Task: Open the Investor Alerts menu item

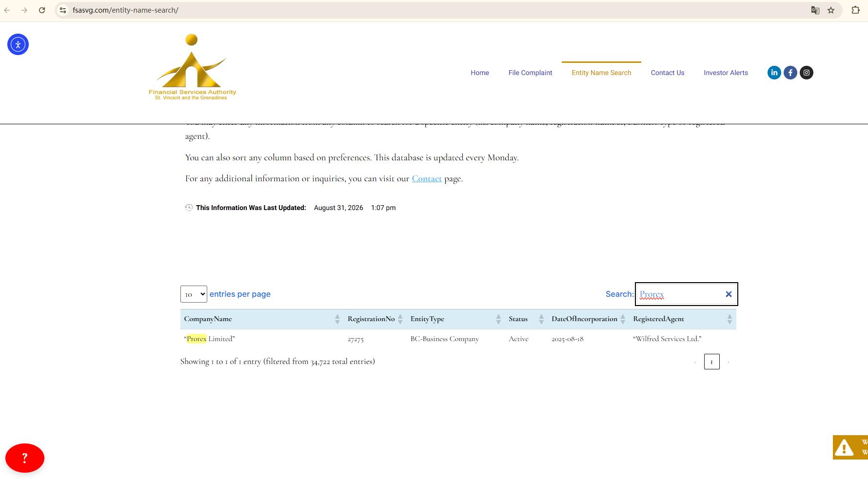Action: [x=726, y=73]
